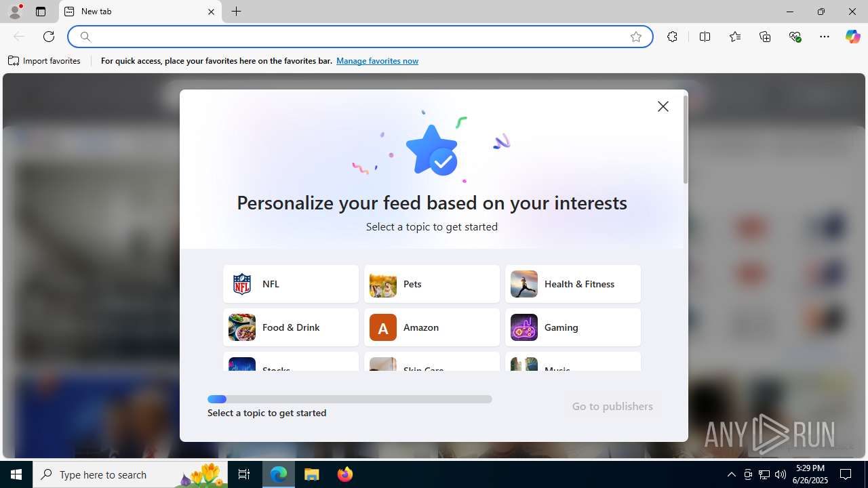
Task: Go back with the back arrow
Action: click(19, 37)
